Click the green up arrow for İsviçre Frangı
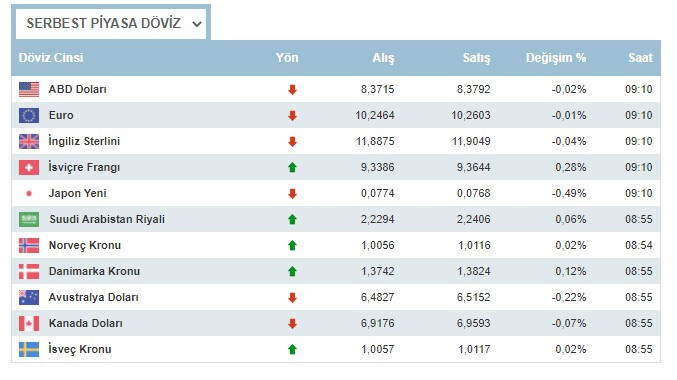The width and height of the screenshot is (677, 380). 292,168
